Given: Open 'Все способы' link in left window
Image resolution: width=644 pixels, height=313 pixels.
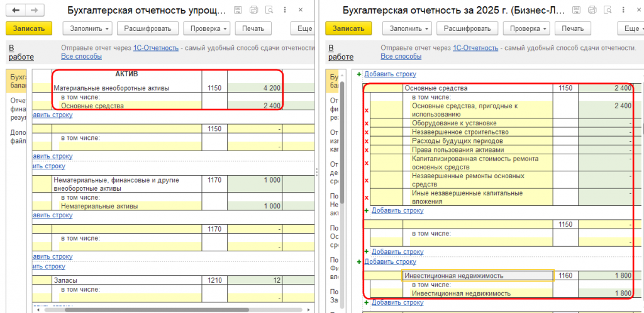Looking at the screenshot, I should pyautogui.click(x=81, y=56).
